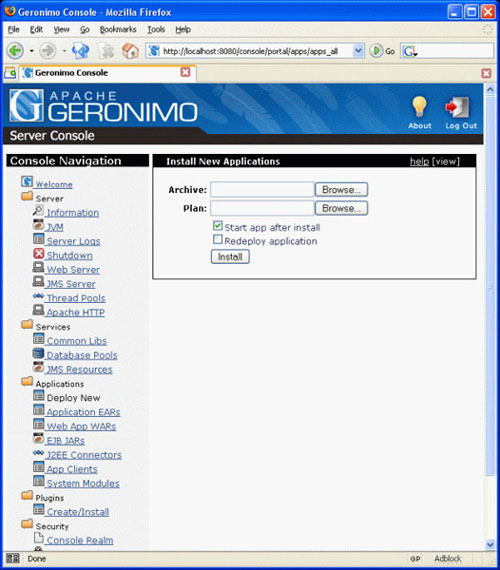This screenshot has width=500, height=570.
Task: Click the Archive file path field
Action: pos(262,189)
